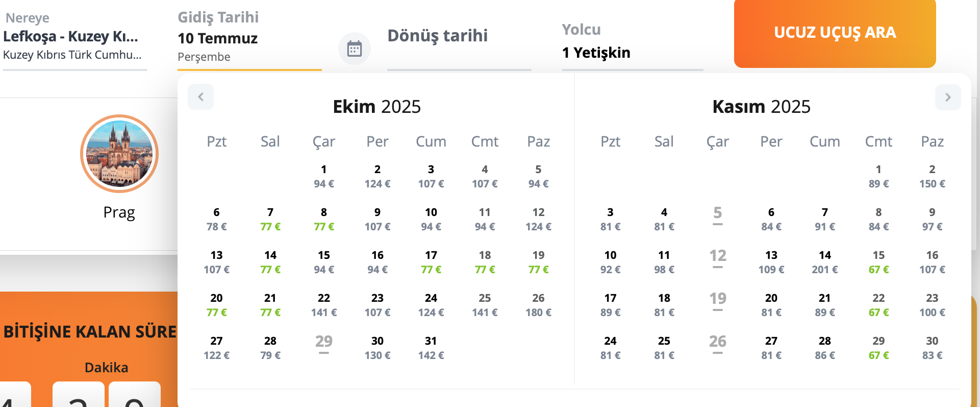980x407 pixels.
Task: Pick 14 Kasım priced 201 €
Action: click(x=825, y=262)
